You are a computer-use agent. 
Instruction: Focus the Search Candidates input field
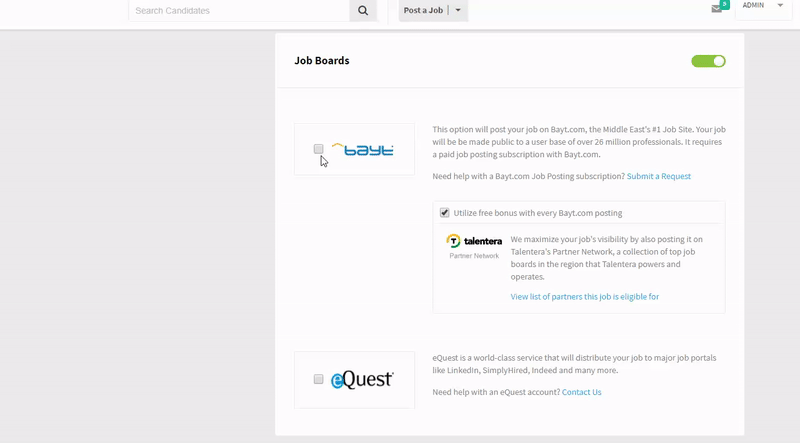239,11
